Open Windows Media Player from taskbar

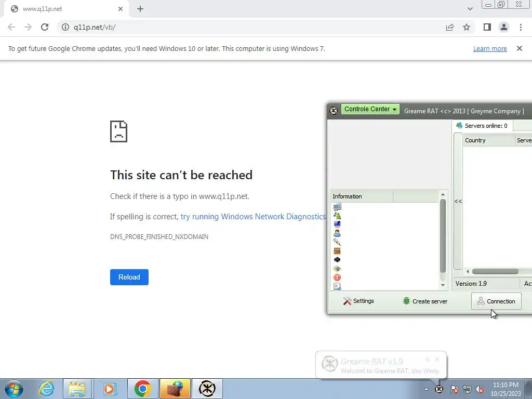coord(109,389)
